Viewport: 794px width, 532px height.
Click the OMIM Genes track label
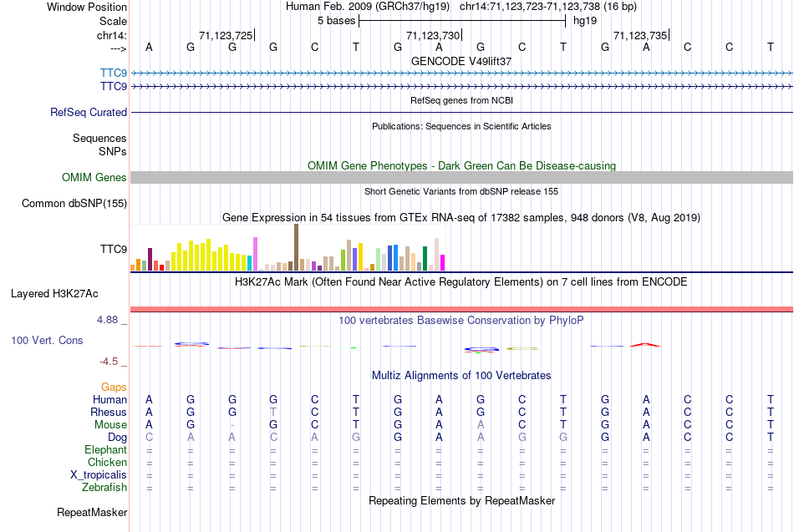pyautogui.click(x=94, y=177)
